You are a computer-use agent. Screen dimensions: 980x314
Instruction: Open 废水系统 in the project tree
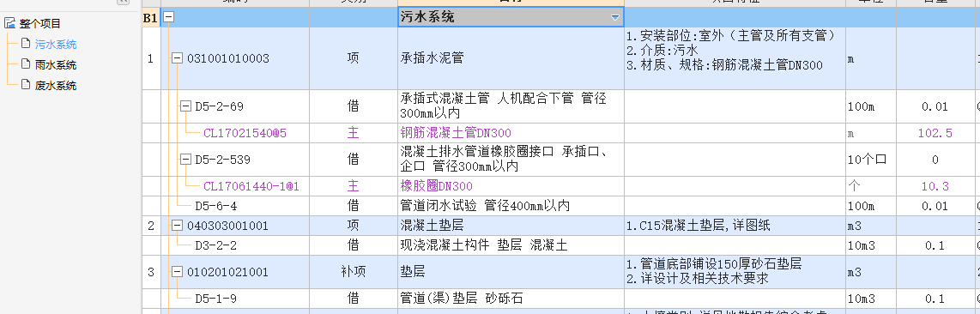pos(56,86)
